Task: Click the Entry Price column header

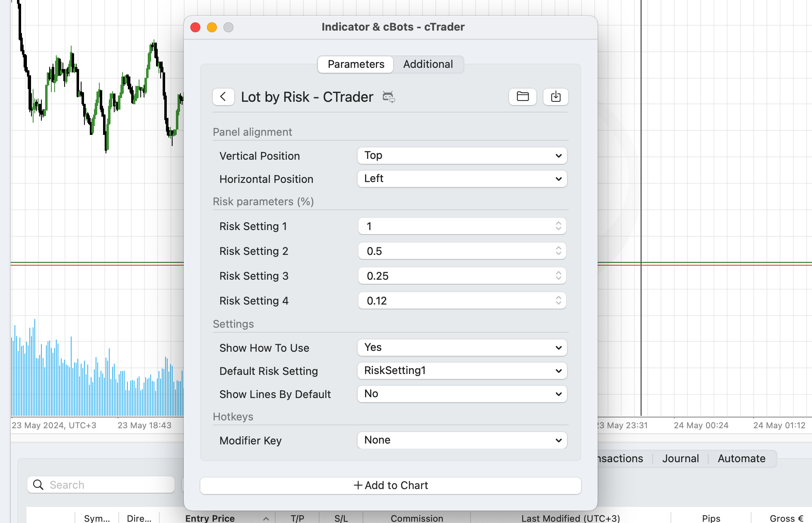Action: tap(210, 518)
